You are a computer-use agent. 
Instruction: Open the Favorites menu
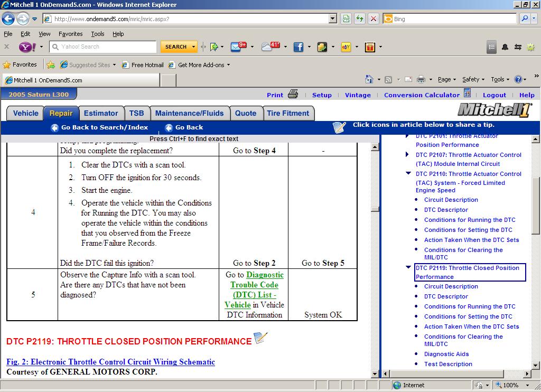coord(71,34)
